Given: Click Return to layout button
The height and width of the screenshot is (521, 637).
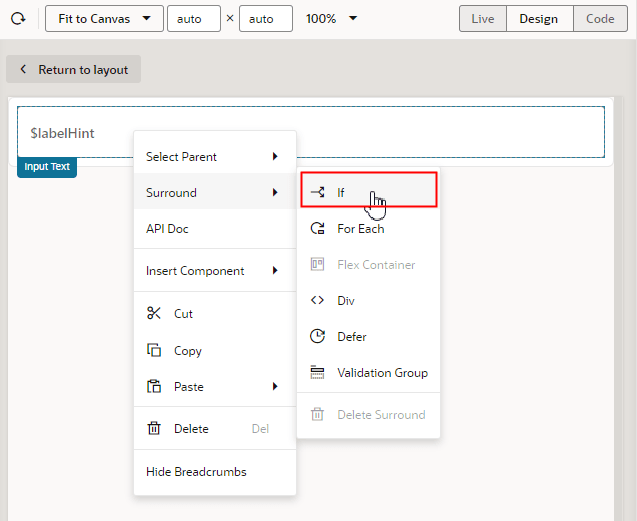Looking at the screenshot, I should (74, 69).
